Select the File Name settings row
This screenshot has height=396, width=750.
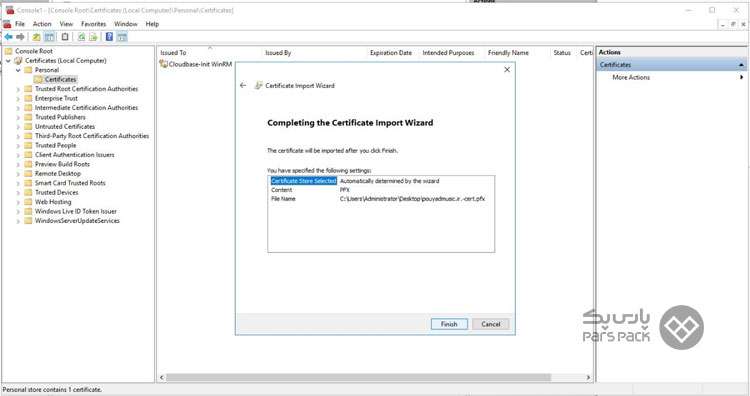pyautogui.click(x=381, y=198)
